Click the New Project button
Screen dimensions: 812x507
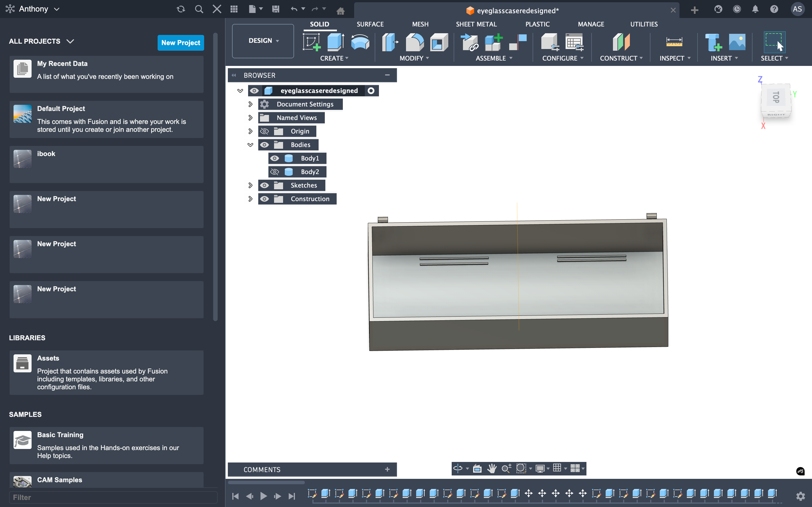tap(180, 43)
